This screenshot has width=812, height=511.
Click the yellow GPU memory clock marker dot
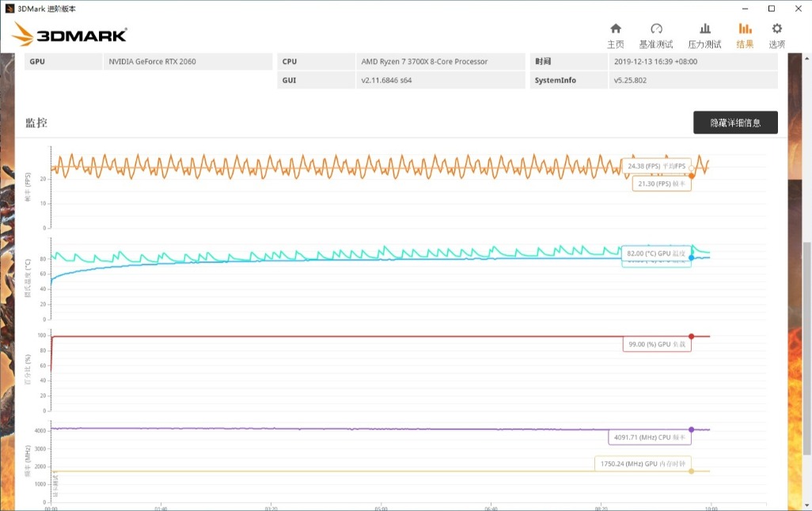pos(692,471)
